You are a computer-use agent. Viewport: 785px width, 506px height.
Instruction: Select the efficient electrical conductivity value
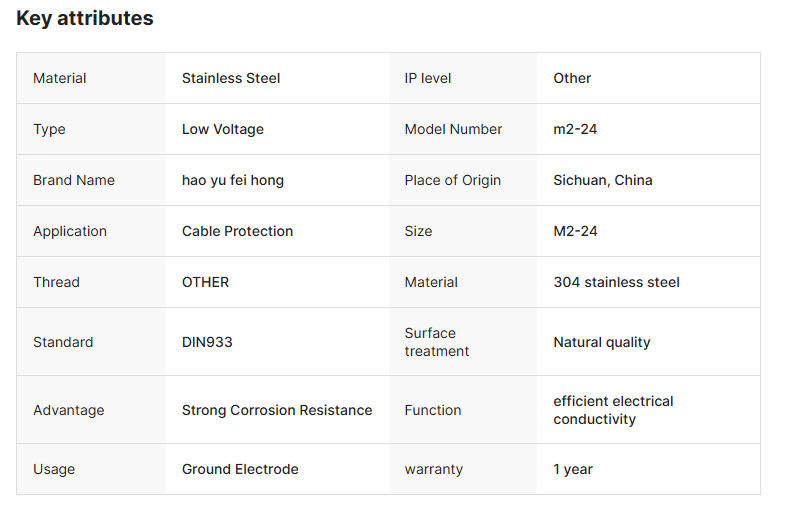click(x=613, y=410)
